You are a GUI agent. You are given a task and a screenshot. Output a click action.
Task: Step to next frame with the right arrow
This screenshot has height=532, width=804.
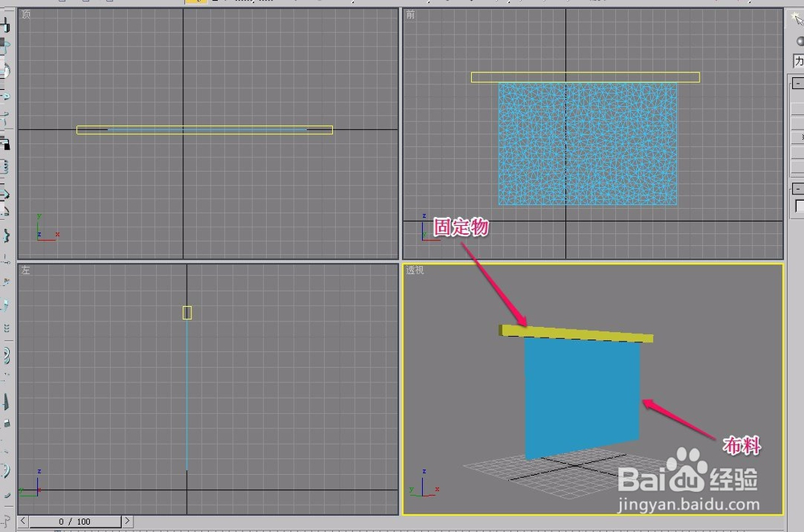pyautogui.click(x=127, y=521)
